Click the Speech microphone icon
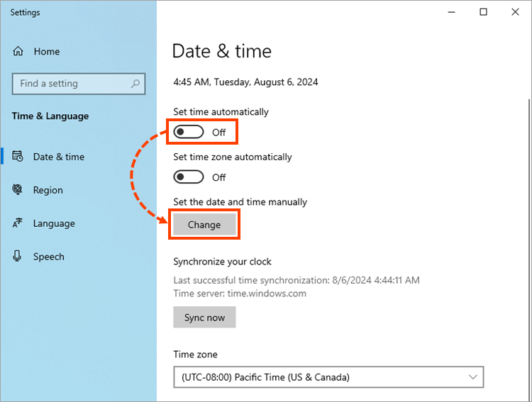This screenshot has height=402, width=532. click(x=17, y=256)
